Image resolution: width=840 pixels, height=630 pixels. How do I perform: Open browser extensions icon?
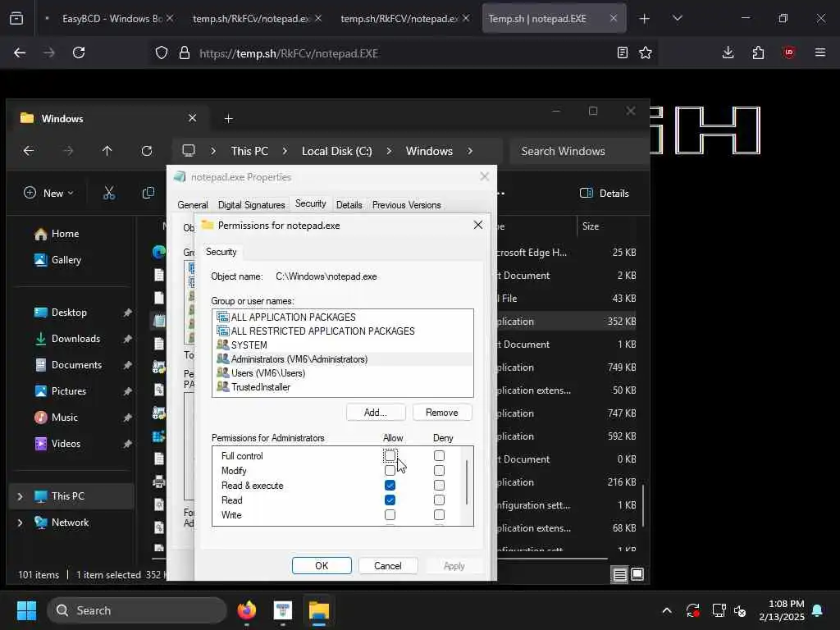point(758,52)
